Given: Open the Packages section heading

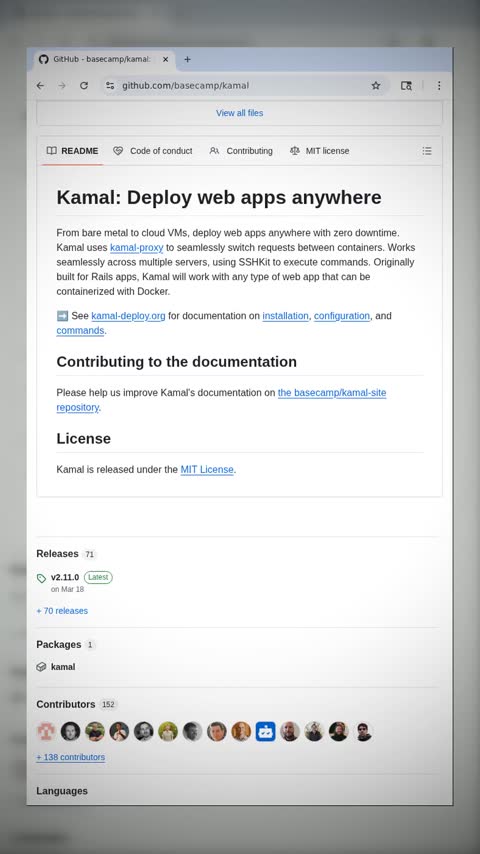Looking at the screenshot, I should pos(59,645).
